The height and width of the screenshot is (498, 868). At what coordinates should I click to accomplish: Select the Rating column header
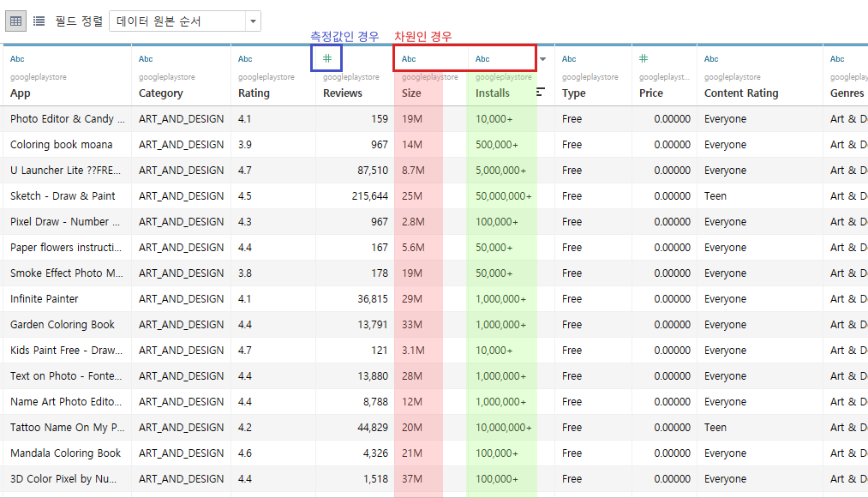pos(254,93)
